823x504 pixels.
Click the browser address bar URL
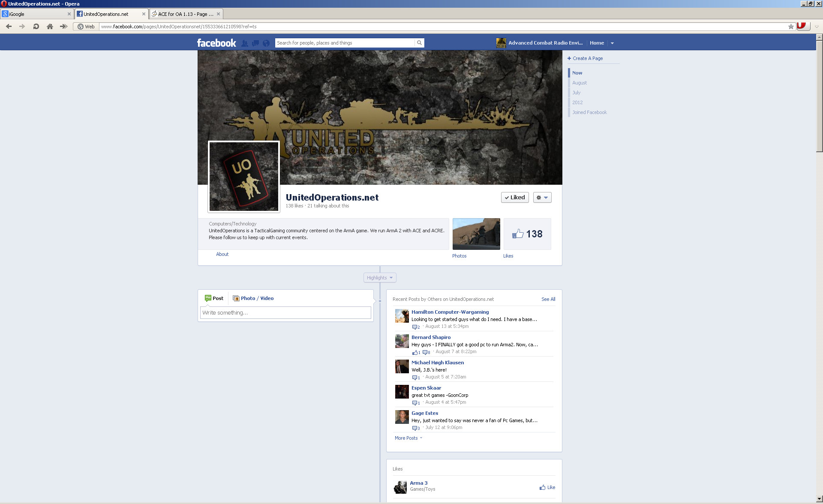pyautogui.click(x=443, y=27)
